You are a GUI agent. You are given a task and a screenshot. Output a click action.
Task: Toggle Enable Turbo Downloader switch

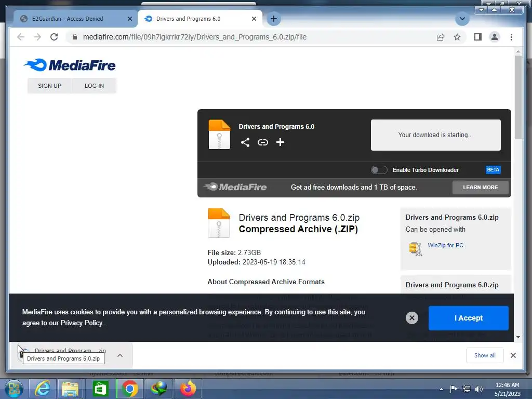coord(379,170)
